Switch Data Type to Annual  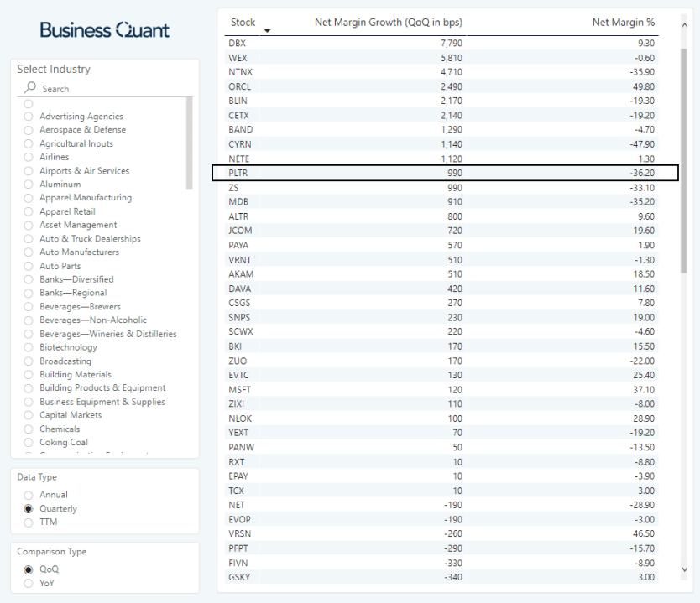click(x=29, y=495)
